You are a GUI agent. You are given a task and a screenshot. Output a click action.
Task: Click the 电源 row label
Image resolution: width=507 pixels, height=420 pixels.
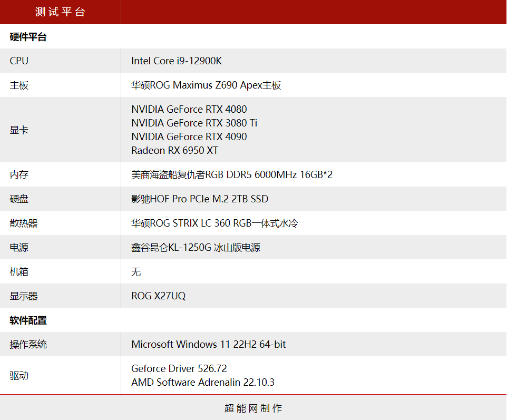[x=19, y=247]
